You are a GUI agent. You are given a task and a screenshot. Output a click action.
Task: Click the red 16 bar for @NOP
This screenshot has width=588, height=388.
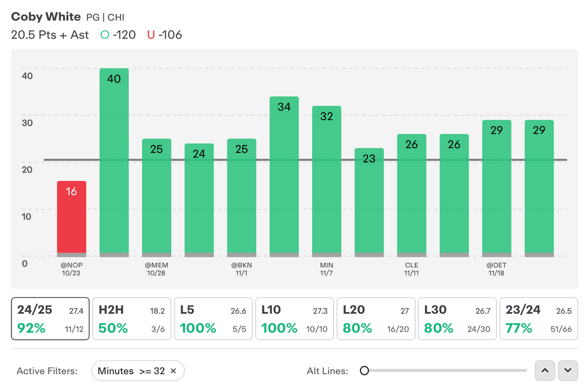click(x=72, y=219)
